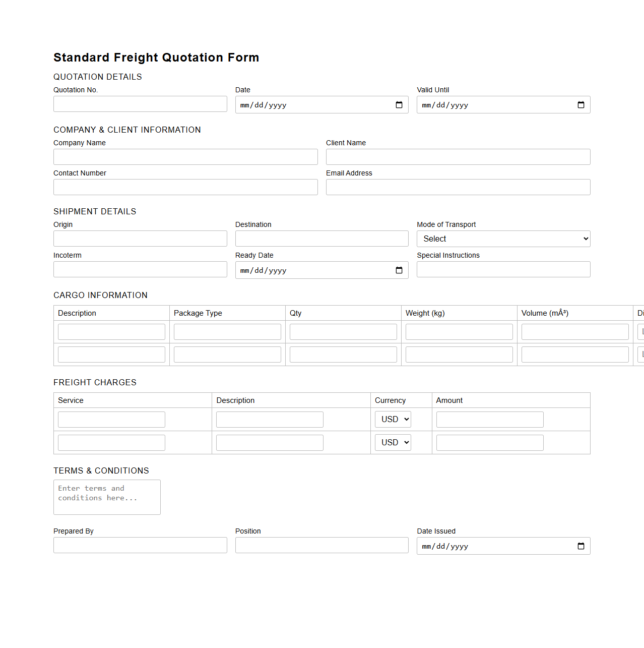Click the Incoterm input field
The image size is (644, 648).
[140, 269]
